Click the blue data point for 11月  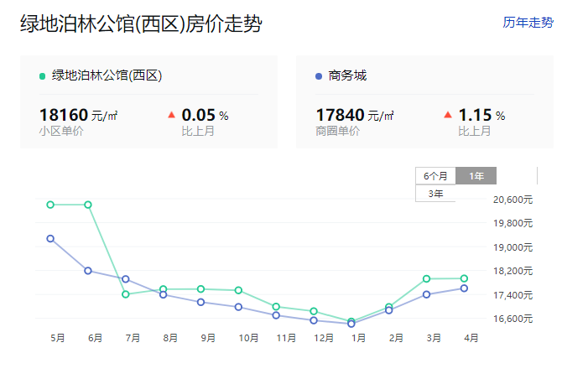tap(276, 315)
